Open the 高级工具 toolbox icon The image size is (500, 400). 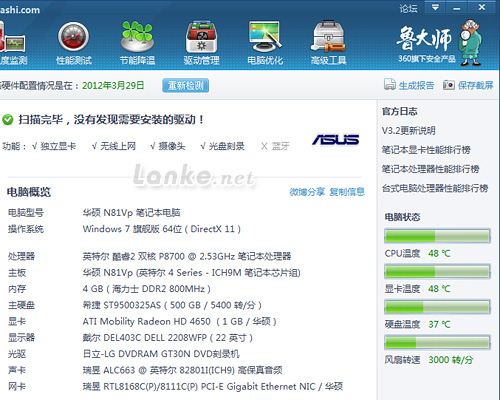tap(329, 36)
